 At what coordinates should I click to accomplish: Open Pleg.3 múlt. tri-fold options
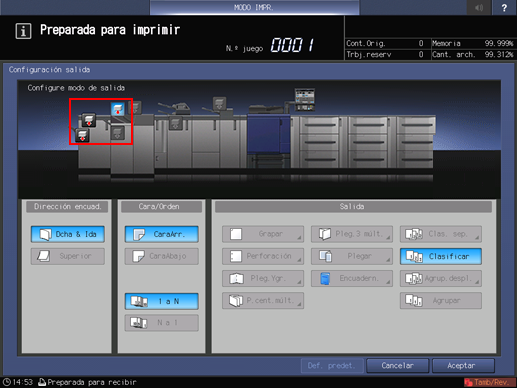(x=352, y=234)
